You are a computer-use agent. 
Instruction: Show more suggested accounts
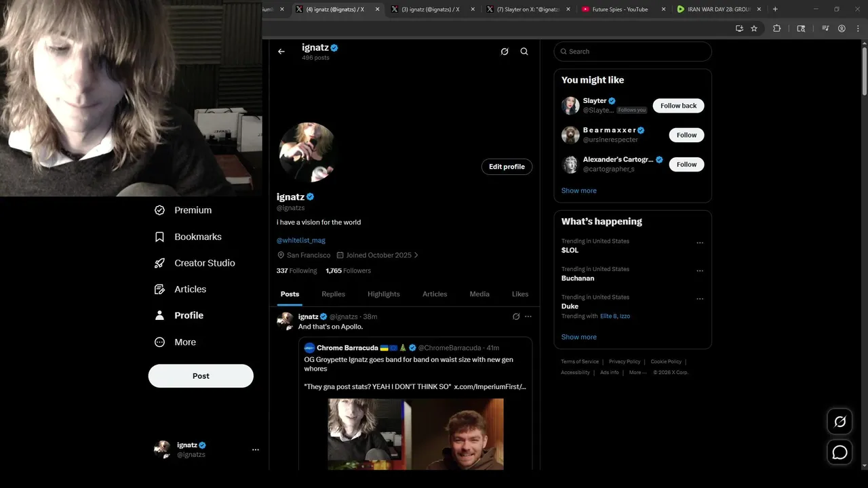click(579, 190)
